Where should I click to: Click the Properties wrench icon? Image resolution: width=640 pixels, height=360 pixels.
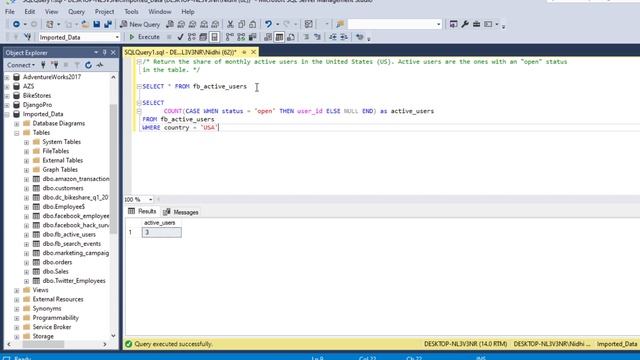click(465, 24)
